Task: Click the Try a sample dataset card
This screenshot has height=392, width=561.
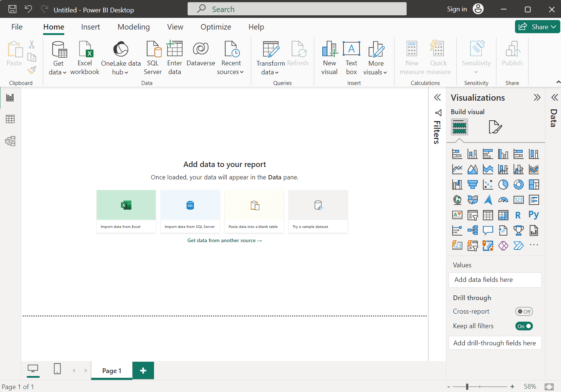Action: click(x=318, y=211)
